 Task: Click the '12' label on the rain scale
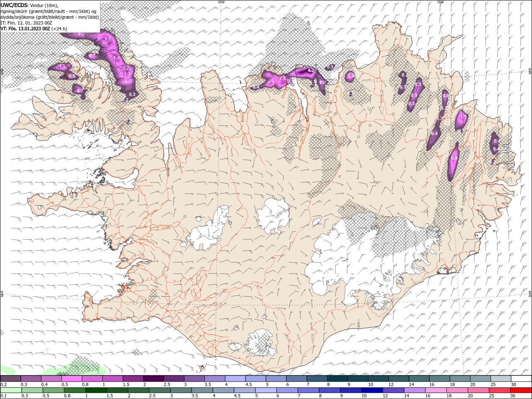tap(385, 396)
